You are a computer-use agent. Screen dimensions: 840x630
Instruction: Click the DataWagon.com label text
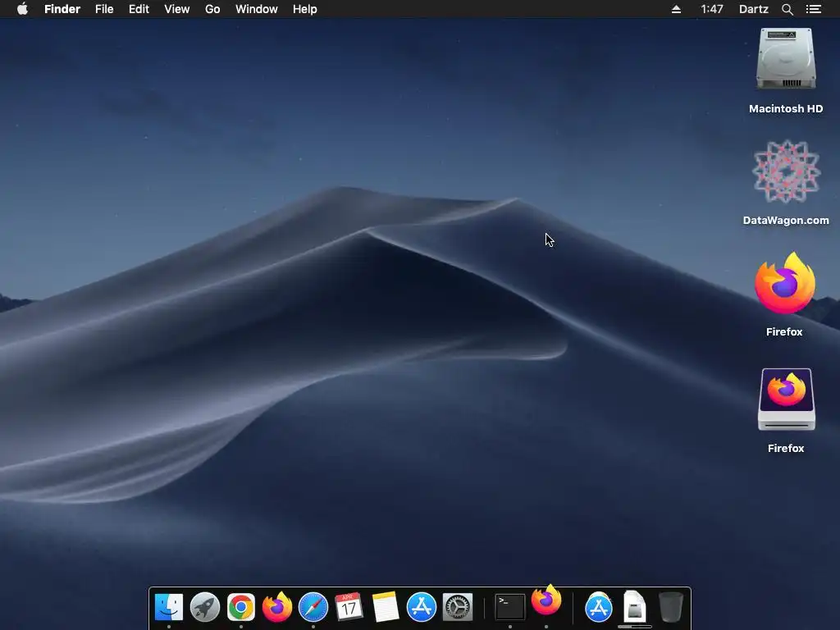(x=786, y=220)
